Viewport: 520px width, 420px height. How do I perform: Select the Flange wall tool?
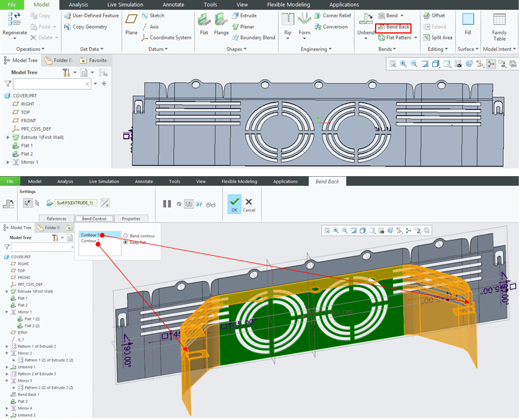(x=221, y=24)
